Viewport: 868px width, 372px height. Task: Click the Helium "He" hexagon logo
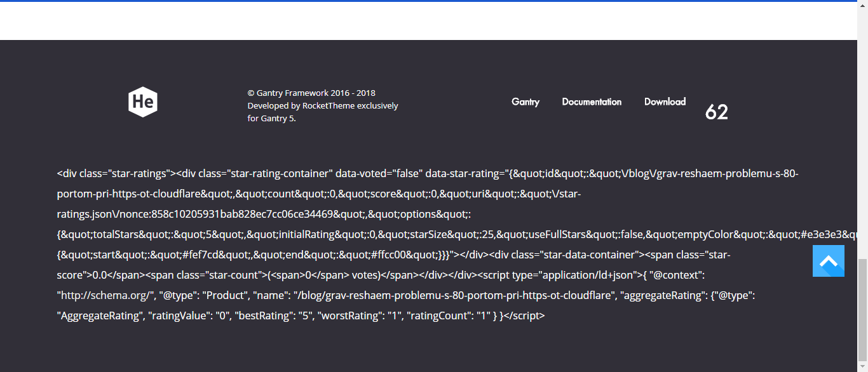(x=142, y=102)
